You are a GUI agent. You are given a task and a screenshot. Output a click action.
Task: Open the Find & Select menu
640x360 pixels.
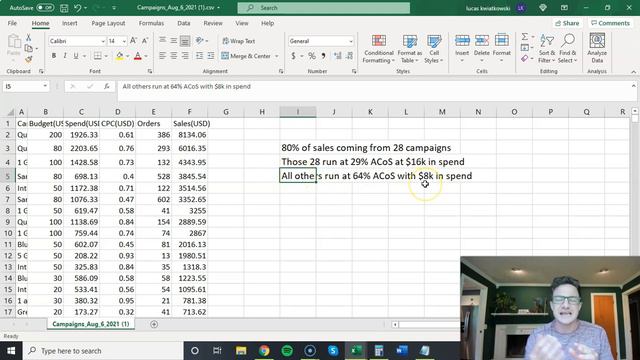point(568,49)
